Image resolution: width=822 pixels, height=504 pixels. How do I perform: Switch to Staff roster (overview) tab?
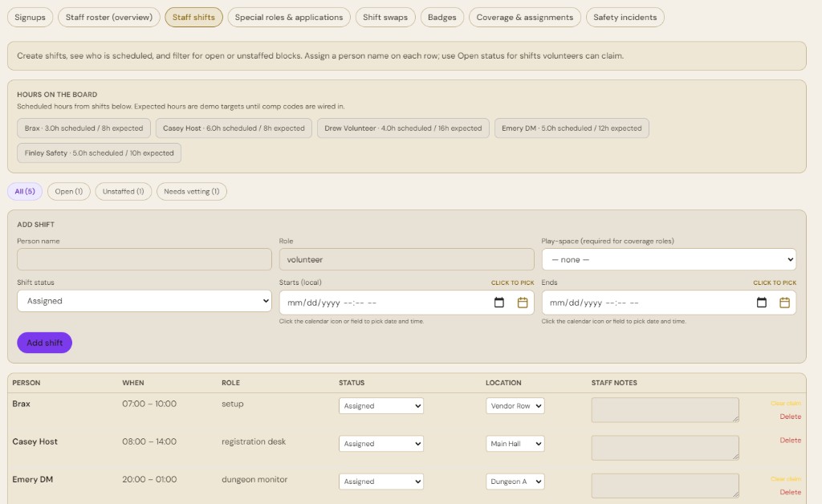coord(109,18)
